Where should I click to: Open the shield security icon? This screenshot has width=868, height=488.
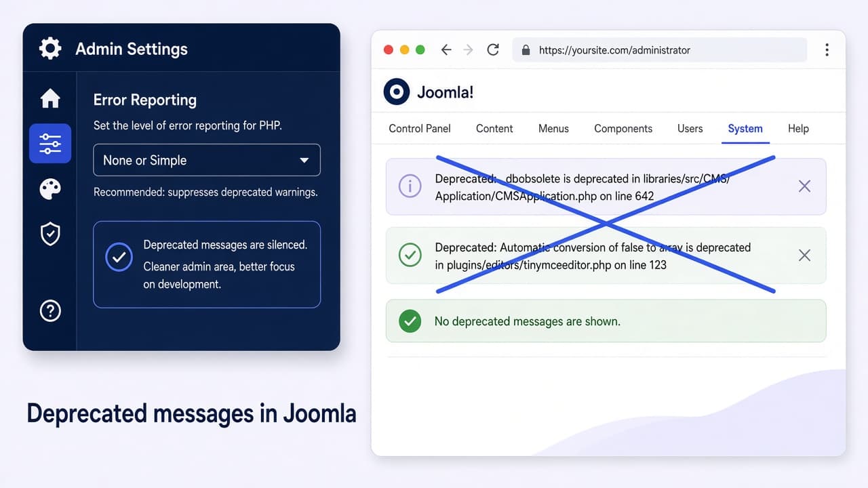point(50,234)
